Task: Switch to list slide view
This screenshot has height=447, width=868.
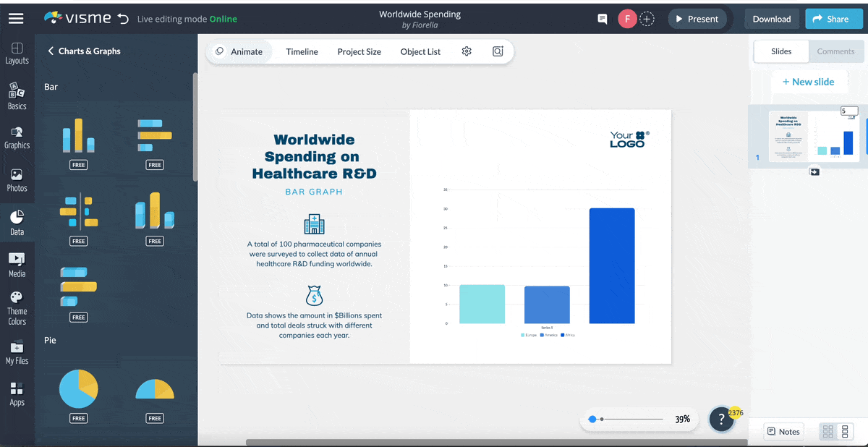Action: 845,432
